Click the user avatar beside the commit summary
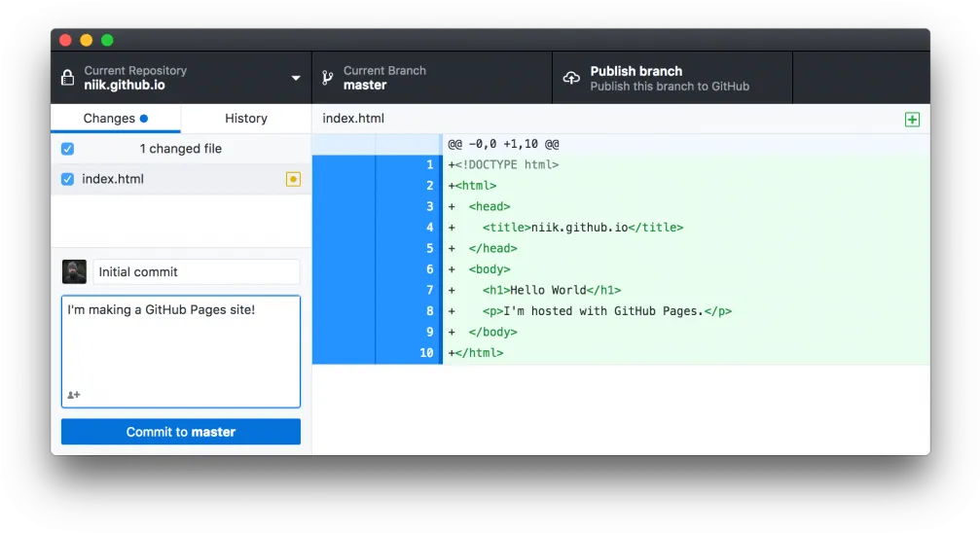Screen dimensions: 980x533 (x=74, y=271)
